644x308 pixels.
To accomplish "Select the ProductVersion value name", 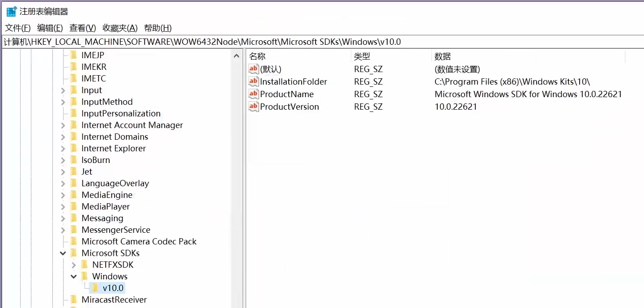I will [x=290, y=107].
